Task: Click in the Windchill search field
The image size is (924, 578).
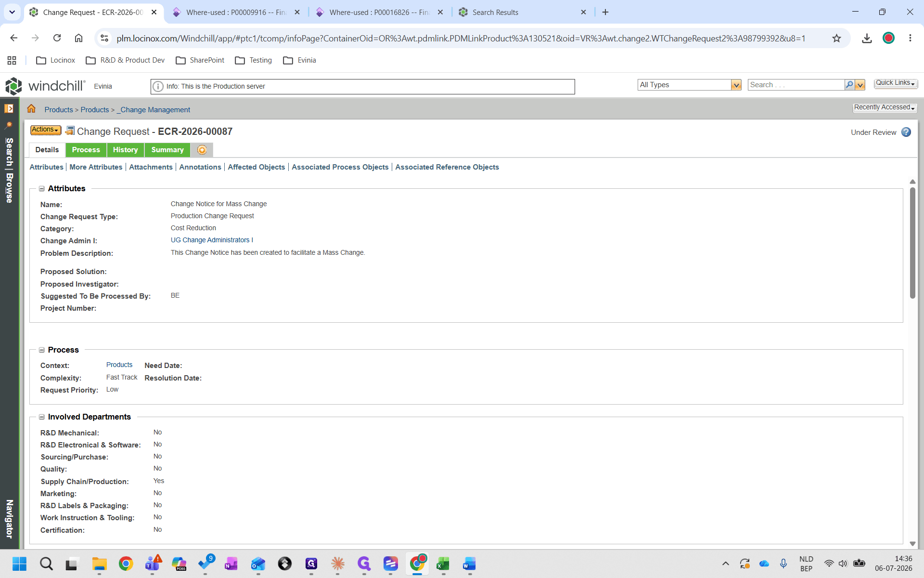Action: [x=796, y=85]
